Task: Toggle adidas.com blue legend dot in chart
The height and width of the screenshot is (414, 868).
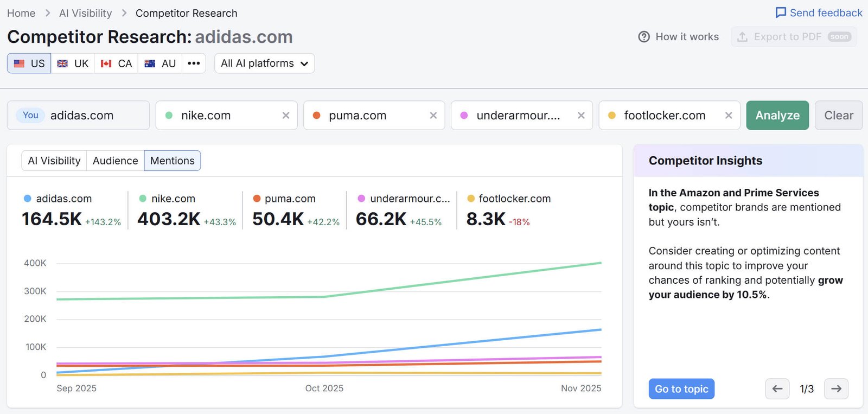Action: [x=28, y=199]
